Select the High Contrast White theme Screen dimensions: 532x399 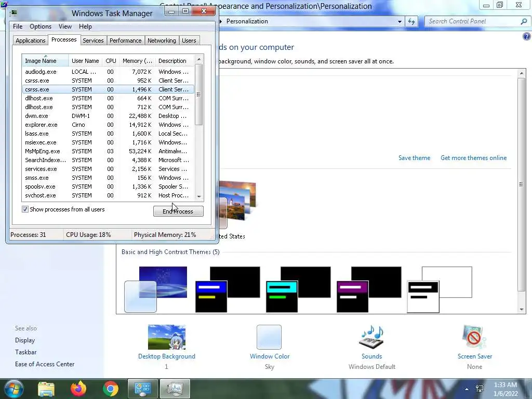click(440, 289)
